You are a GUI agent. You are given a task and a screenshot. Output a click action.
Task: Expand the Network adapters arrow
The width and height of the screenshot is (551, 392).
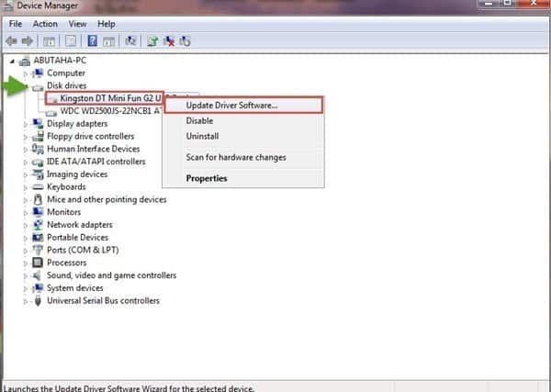pos(26,226)
